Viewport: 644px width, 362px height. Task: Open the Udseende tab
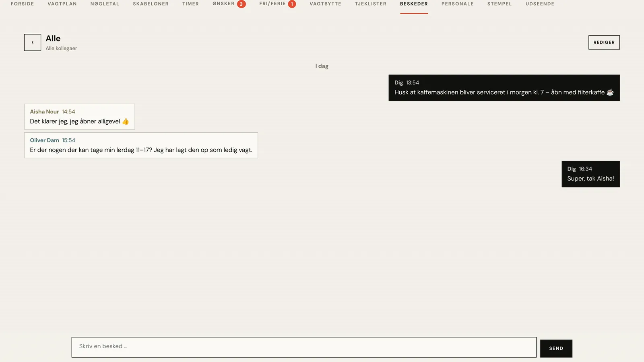point(540,4)
